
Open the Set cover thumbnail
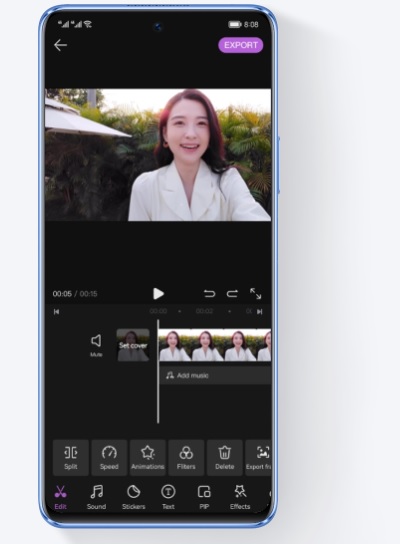click(133, 345)
